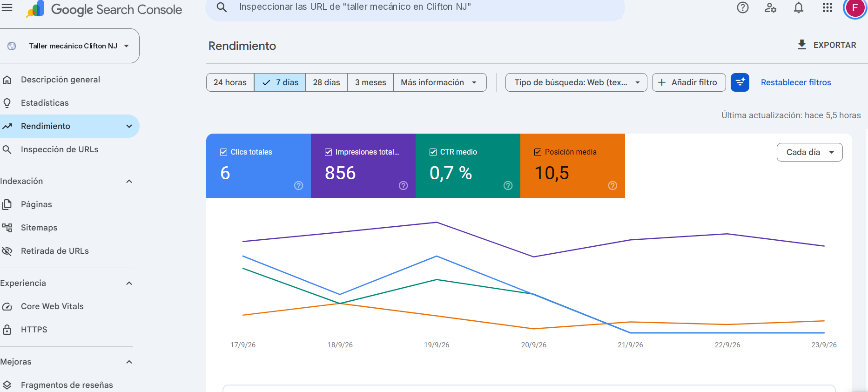Click help icon on Impresiones totales card

(404, 186)
